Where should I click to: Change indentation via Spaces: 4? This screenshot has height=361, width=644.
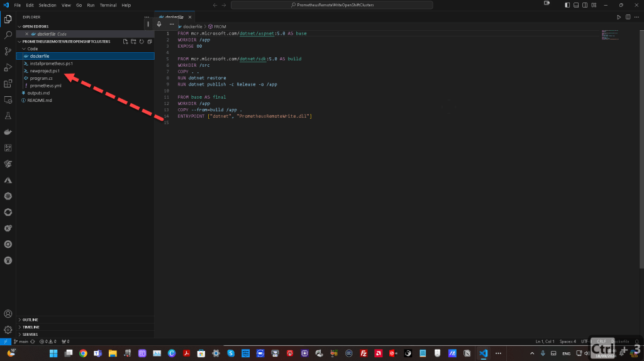[568, 342]
